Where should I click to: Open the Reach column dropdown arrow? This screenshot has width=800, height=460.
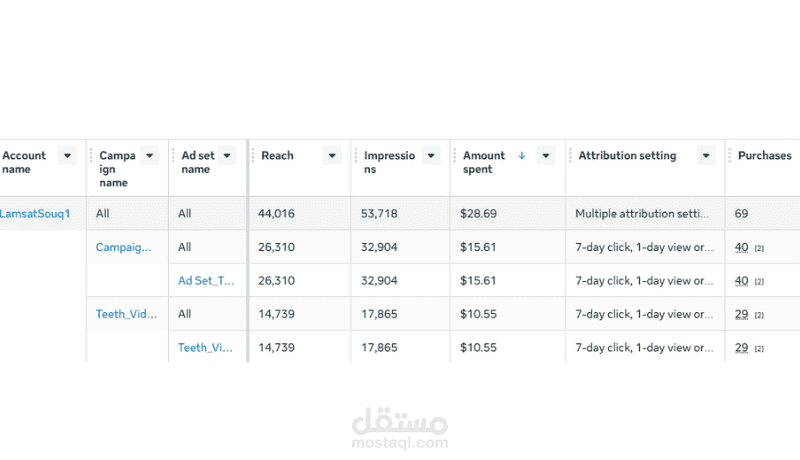[332, 155]
